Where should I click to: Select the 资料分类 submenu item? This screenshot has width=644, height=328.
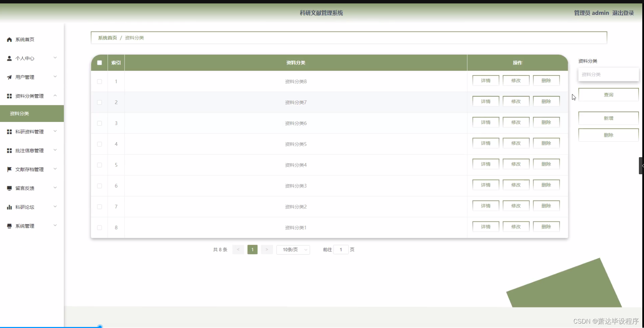32,113
